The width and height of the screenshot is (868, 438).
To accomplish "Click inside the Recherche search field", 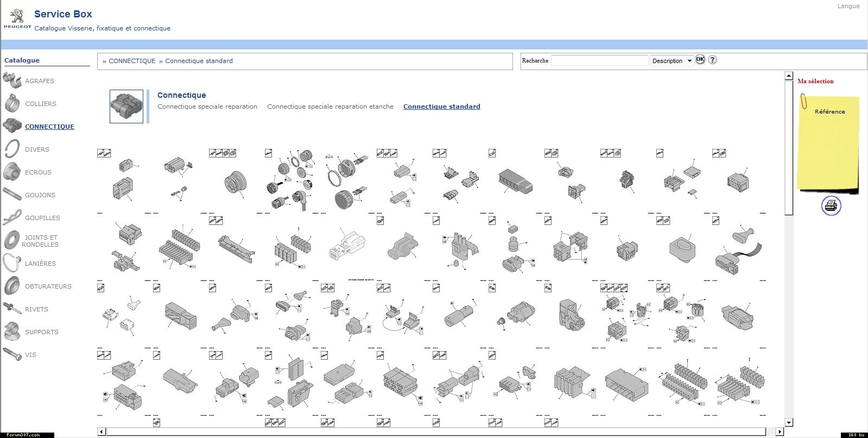I will coord(599,60).
